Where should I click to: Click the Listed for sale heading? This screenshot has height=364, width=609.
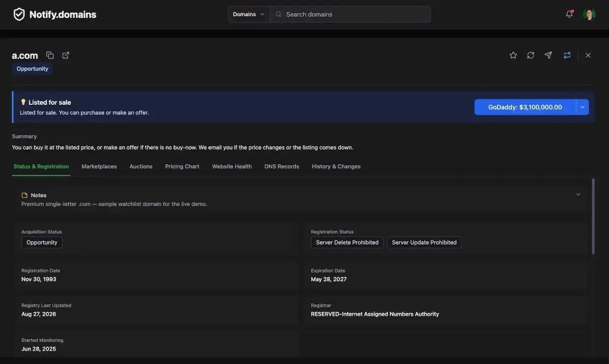click(x=50, y=102)
